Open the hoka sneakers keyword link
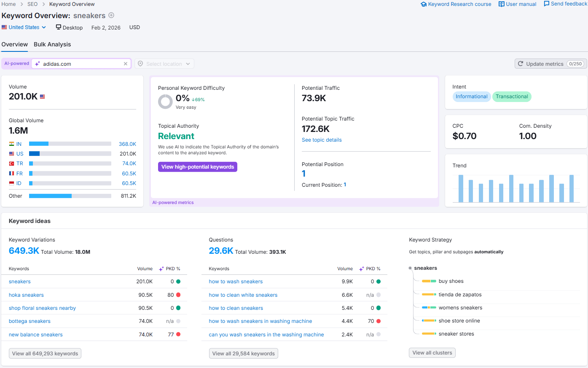Viewport: 588px width, 368px height. 26,295
